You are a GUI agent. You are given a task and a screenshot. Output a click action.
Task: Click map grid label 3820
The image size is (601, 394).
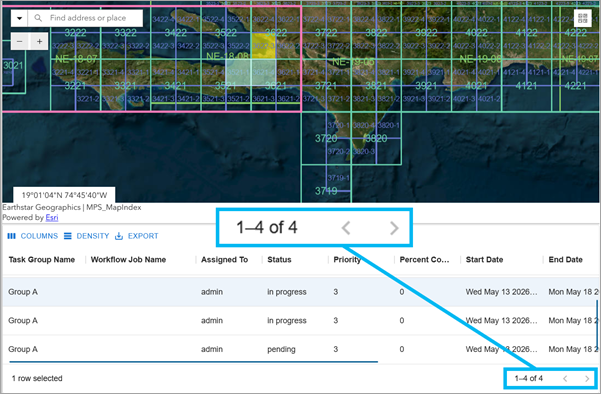(376, 138)
